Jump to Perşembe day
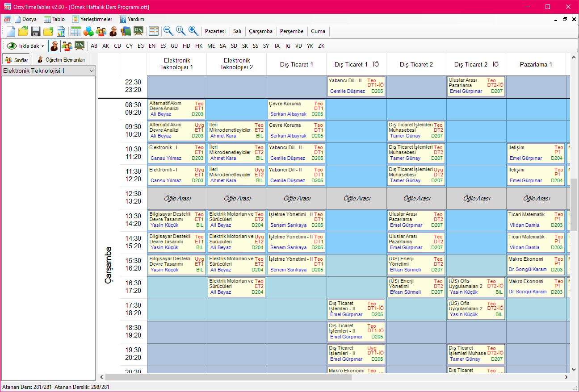This screenshot has width=579, height=392. [291, 31]
